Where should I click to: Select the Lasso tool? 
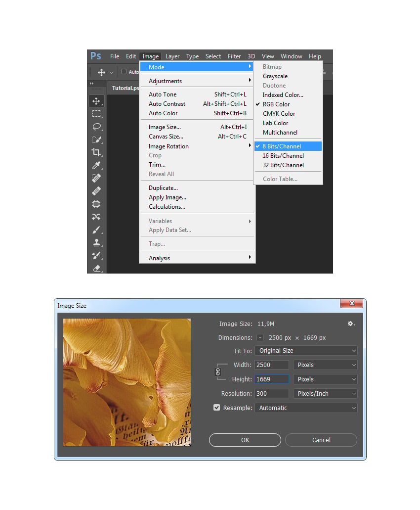(x=96, y=127)
